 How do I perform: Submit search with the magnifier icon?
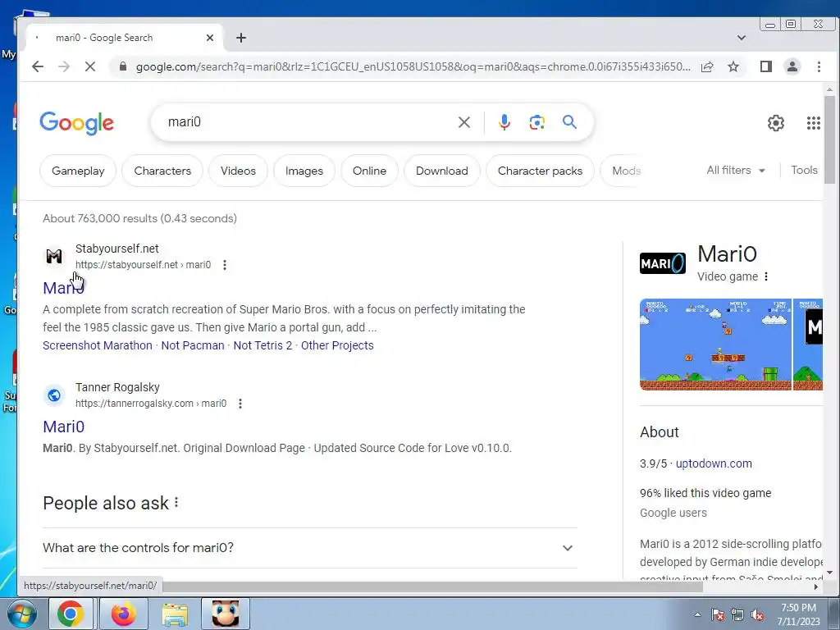click(x=569, y=122)
